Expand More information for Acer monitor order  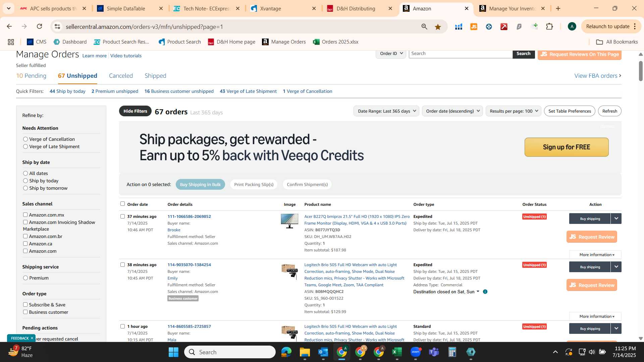pyautogui.click(x=595, y=255)
